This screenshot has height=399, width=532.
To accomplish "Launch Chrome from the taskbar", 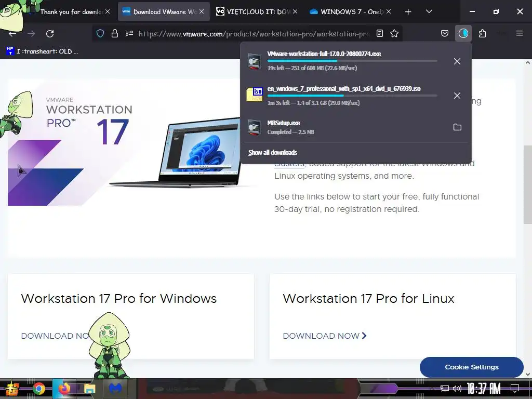I will point(39,389).
